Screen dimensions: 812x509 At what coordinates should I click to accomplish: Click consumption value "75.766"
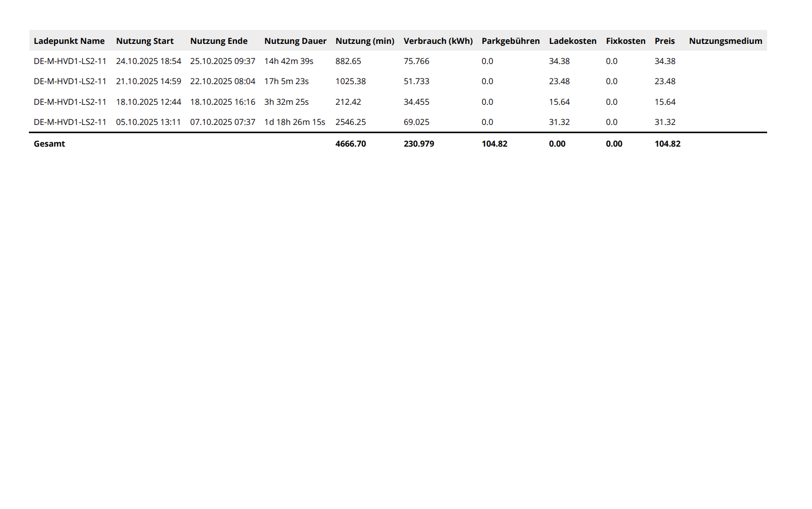coord(416,61)
